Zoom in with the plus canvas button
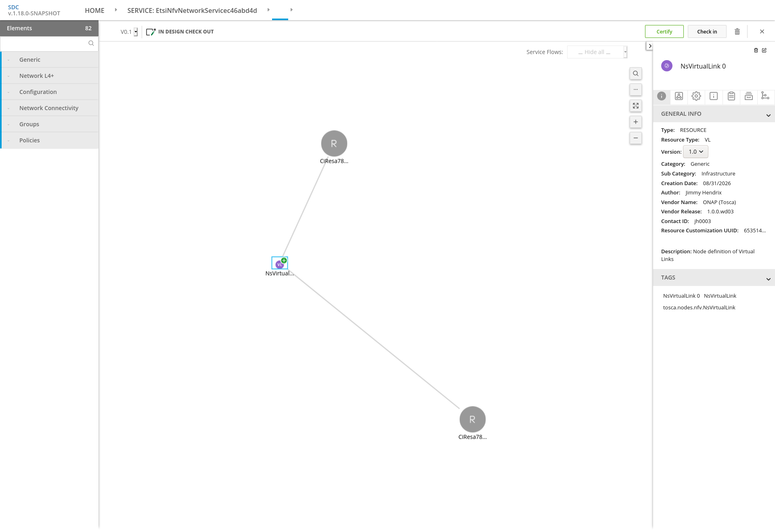Image resolution: width=775 pixels, height=532 pixels. (636, 122)
